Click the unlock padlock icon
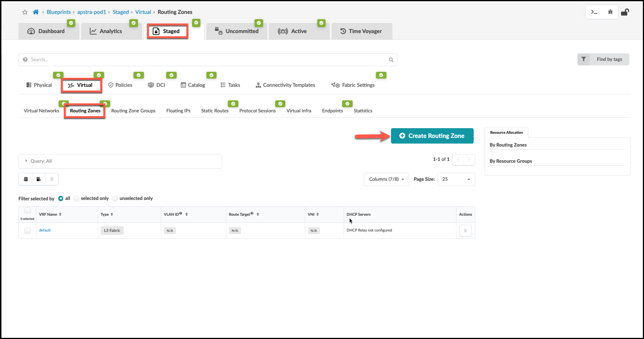The height and width of the screenshot is (339, 644). point(625,12)
